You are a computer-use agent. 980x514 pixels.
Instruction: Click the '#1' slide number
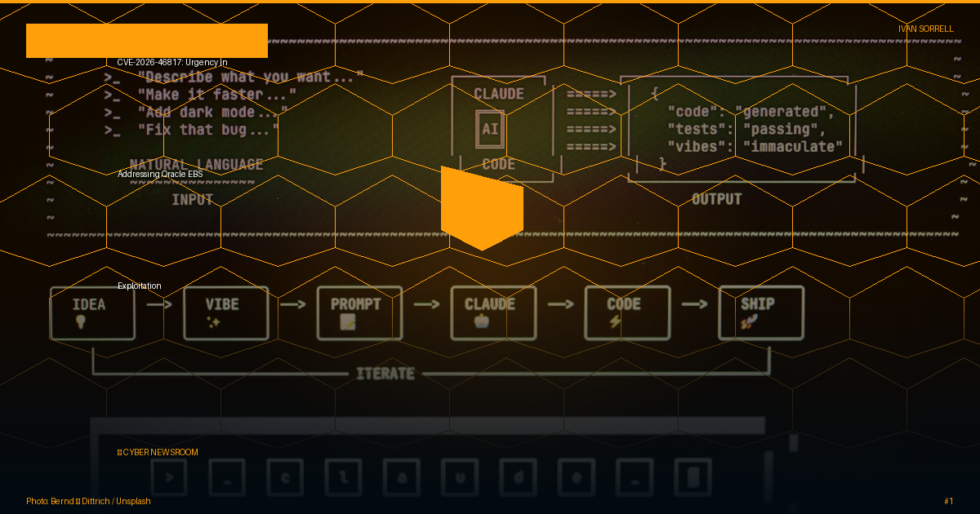(x=948, y=502)
